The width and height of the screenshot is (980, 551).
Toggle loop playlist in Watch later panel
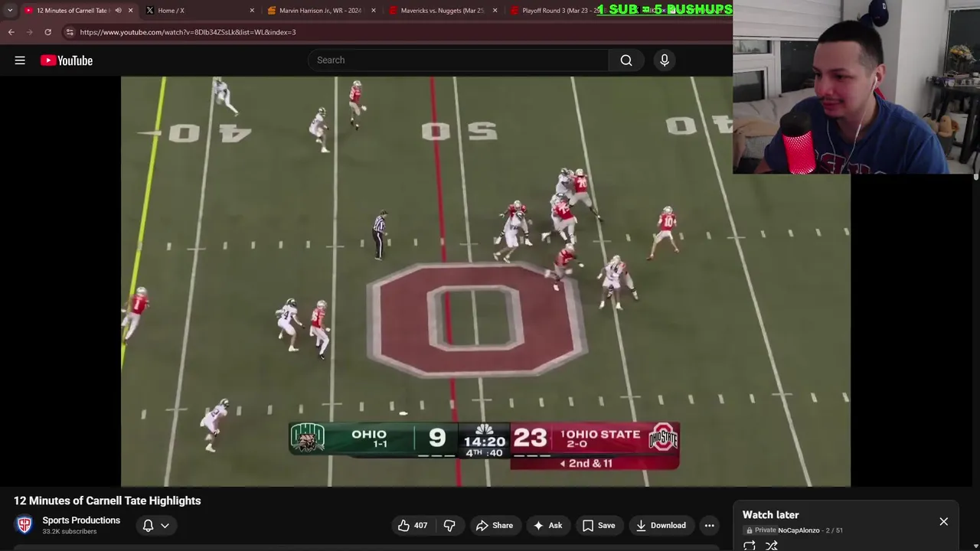tap(750, 546)
